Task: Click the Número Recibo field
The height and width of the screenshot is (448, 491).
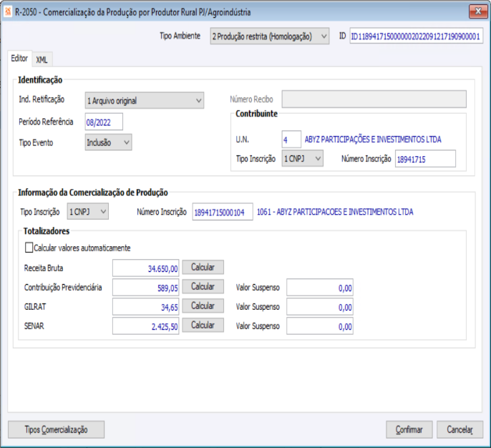Action: (x=374, y=99)
